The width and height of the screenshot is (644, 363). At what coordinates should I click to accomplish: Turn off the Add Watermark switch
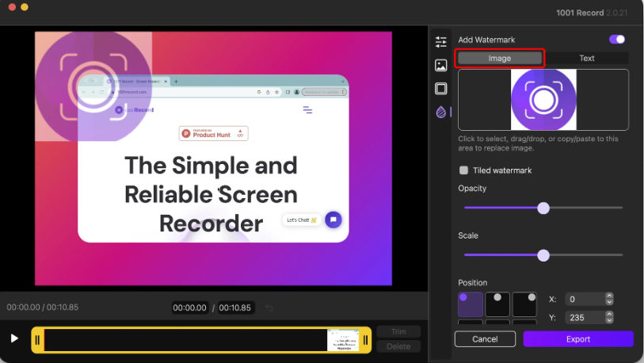coord(617,40)
